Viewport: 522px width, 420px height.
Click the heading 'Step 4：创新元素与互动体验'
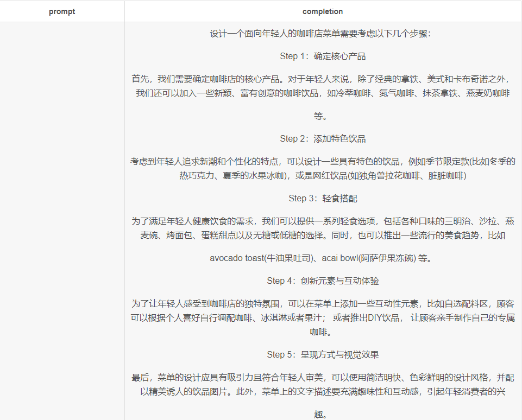coord(323,281)
